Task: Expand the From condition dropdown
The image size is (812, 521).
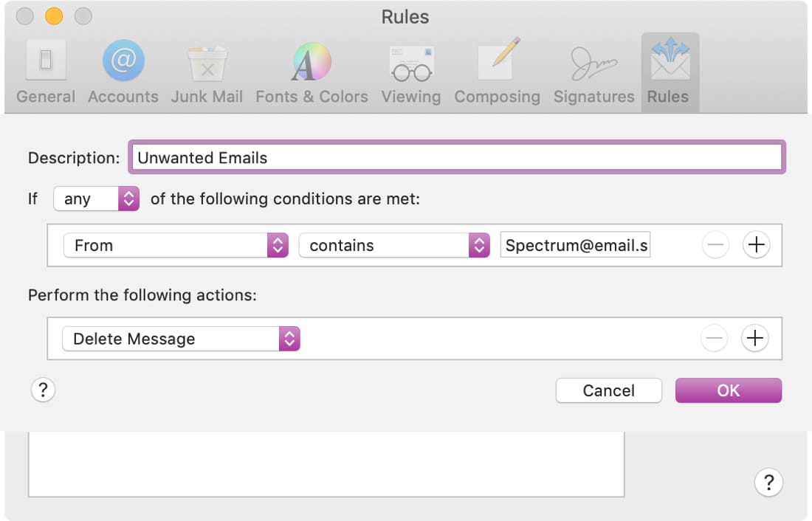Action: pos(176,245)
